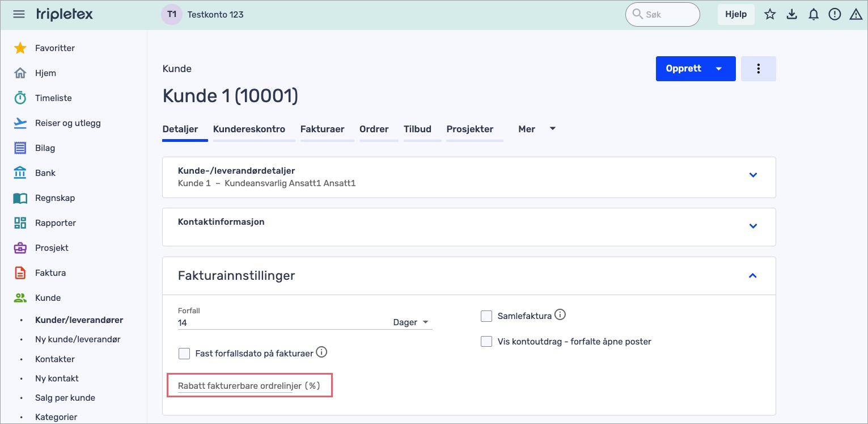Open the notifications bell
This screenshot has height=424, width=868.
814,15
